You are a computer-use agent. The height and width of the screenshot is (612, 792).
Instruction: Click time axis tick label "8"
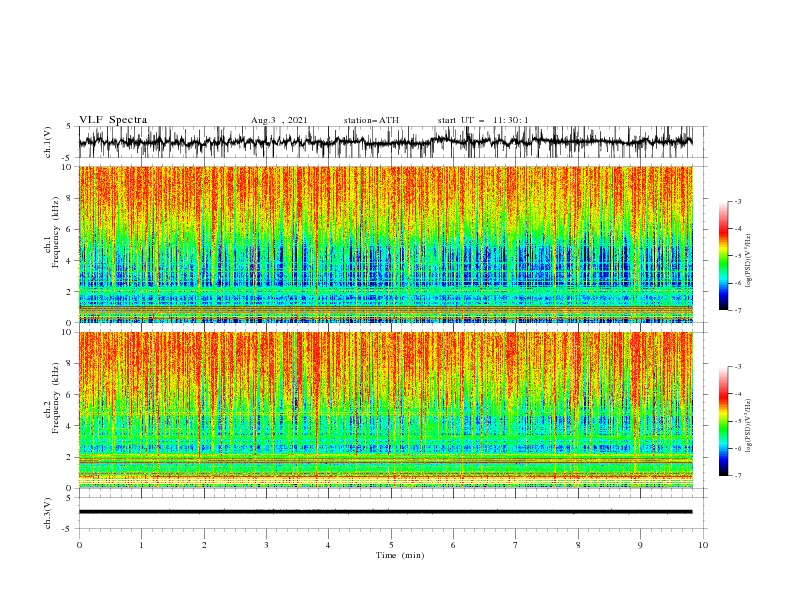[x=578, y=545]
